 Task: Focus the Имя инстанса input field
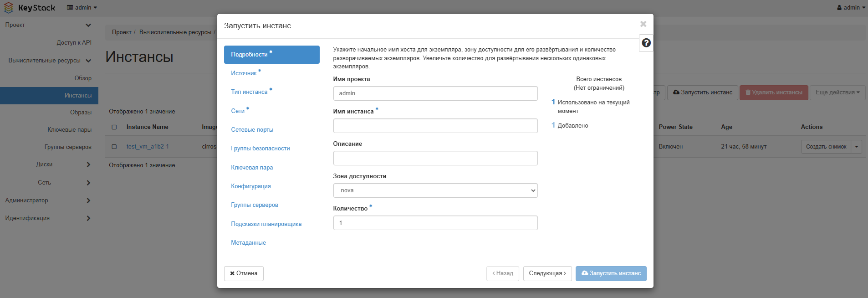coord(435,126)
